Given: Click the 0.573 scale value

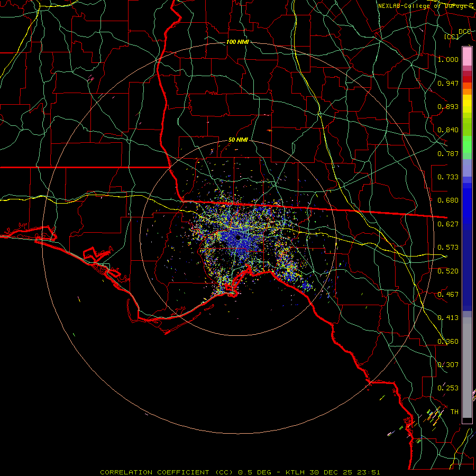Looking at the screenshot, I should tap(448, 248).
